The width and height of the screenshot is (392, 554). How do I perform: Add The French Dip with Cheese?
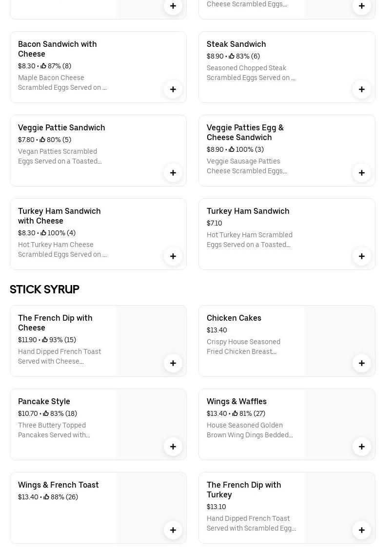click(x=173, y=363)
